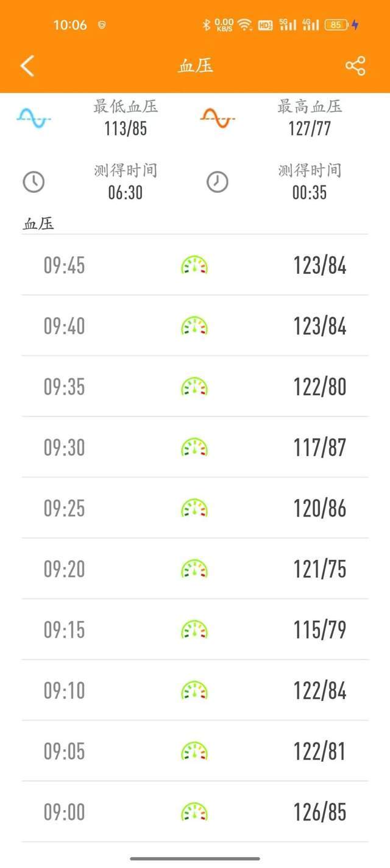This screenshot has width=390, height=868.
Task: Tap the gauge icon in 09:15 row
Action: click(194, 629)
